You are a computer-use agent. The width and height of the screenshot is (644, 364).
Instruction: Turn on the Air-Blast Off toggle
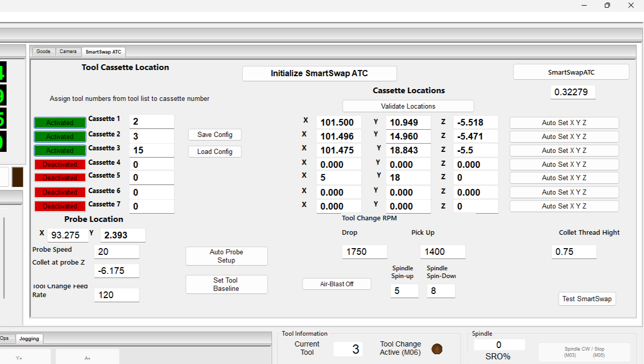[x=336, y=284]
